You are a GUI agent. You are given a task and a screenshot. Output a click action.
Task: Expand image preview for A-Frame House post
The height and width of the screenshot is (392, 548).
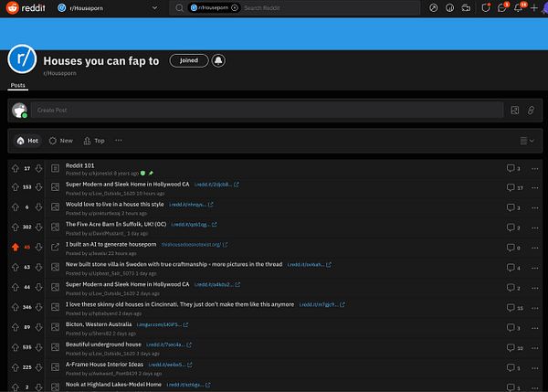pyautogui.click(x=55, y=367)
